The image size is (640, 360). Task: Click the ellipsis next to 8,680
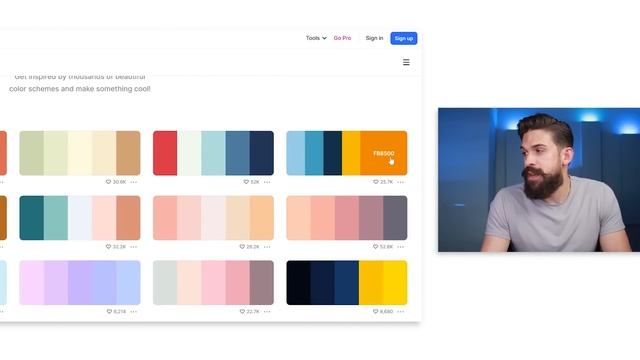point(400,311)
